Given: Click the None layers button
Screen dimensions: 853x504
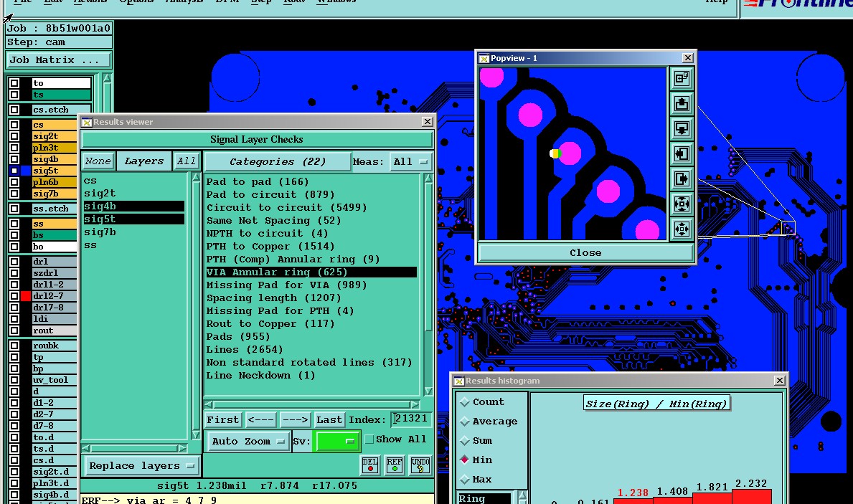Looking at the screenshot, I should click(98, 161).
